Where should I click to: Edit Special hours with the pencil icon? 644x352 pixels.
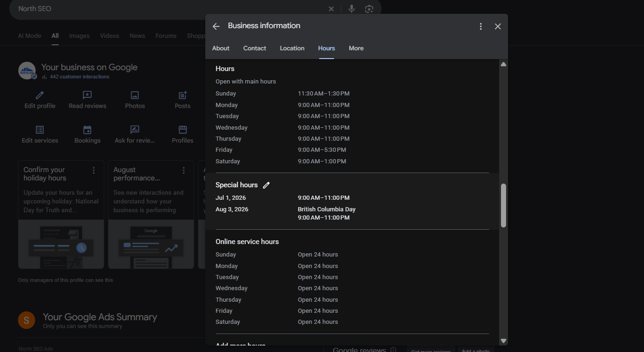(x=266, y=185)
